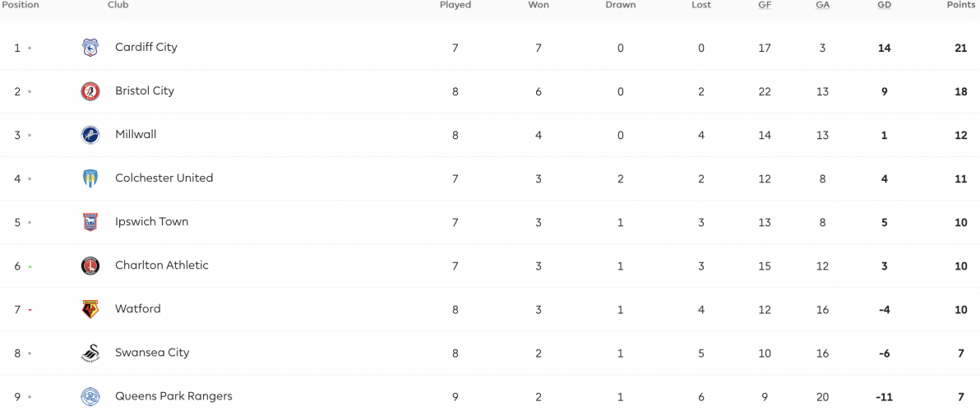The height and width of the screenshot is (411, 980).
Task: Click the Charlton Athletic crest
Action: [90, 266]
